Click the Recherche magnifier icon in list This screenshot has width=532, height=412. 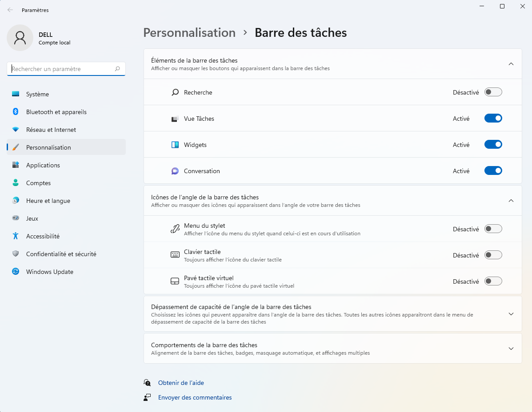tap(175, 92)
